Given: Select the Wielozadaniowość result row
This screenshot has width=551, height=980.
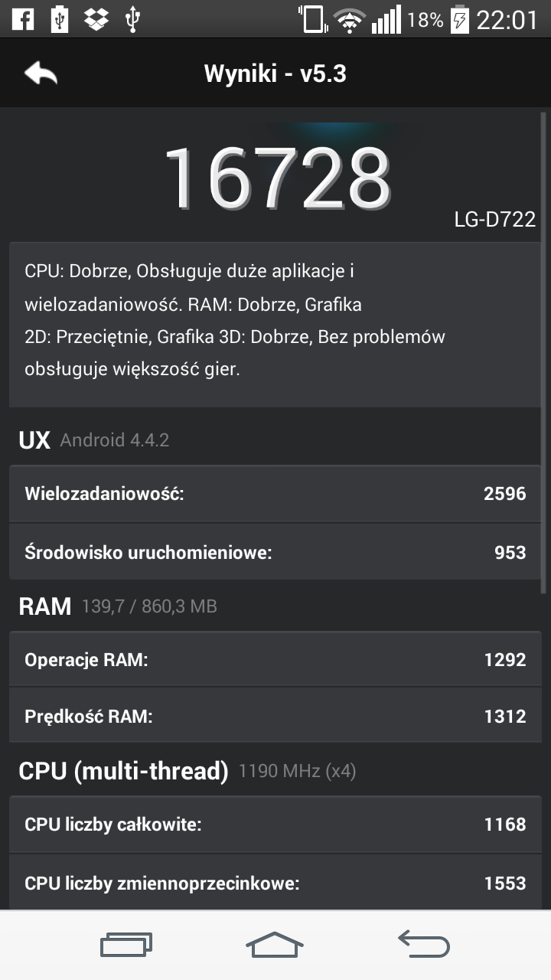Looking at the screenshot, I should (x=275, y=494).
